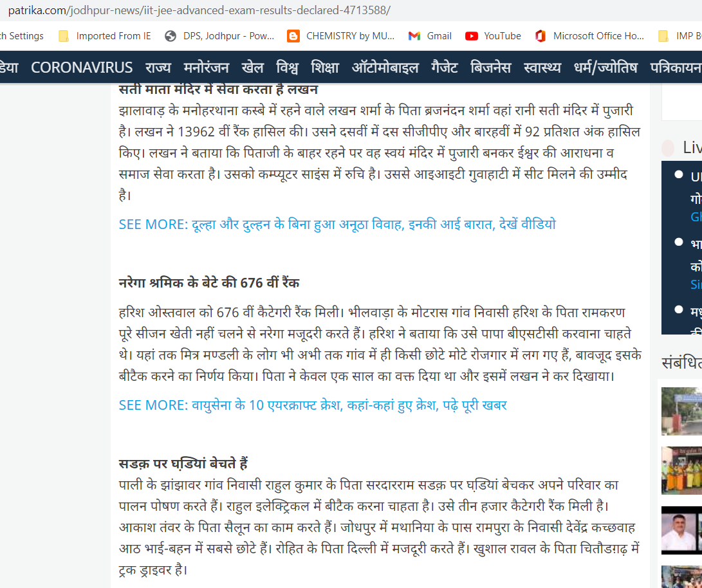Click the DPS Jodhpur globe favicon
This screenshot has height=588, width=702.
(x=170, y=36)
